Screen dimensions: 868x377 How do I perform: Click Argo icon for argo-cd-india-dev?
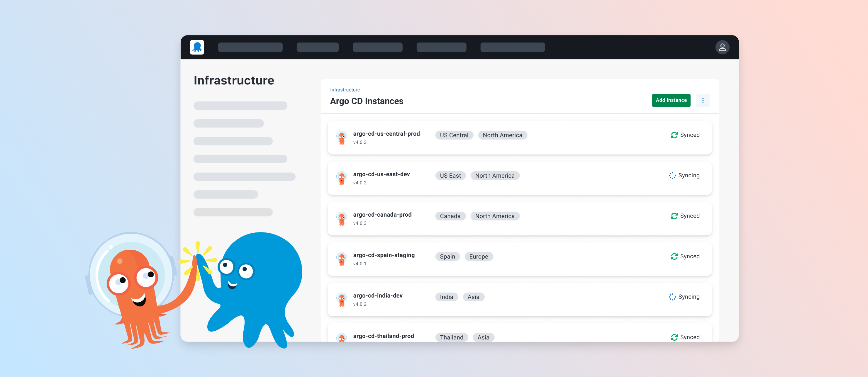click(x=341, y=300)
